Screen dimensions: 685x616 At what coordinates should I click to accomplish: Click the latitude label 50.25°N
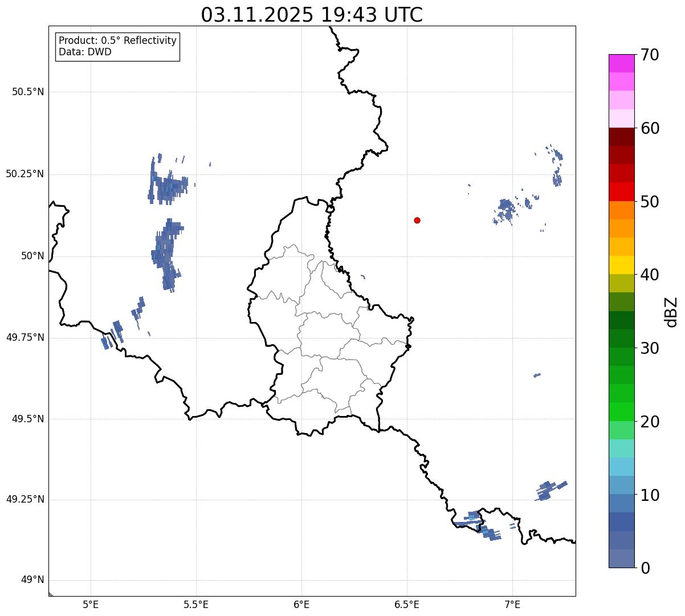tap(25, 174)
